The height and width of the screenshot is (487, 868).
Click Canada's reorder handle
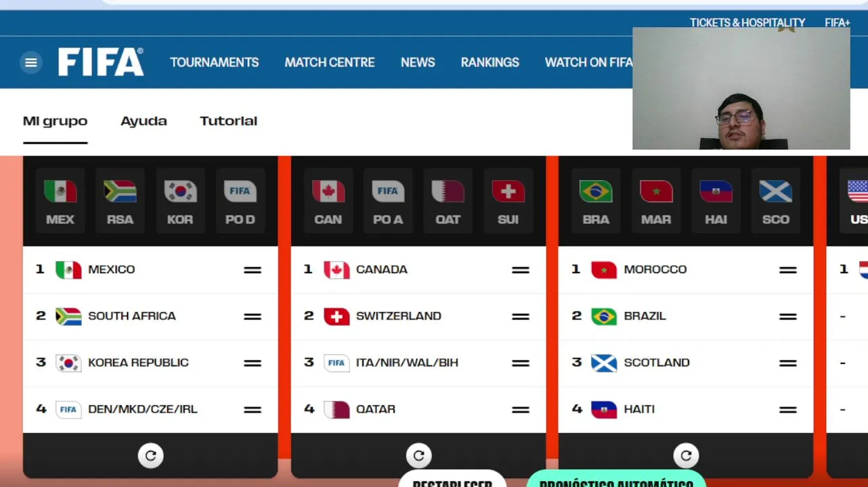[x=521, y=270]
